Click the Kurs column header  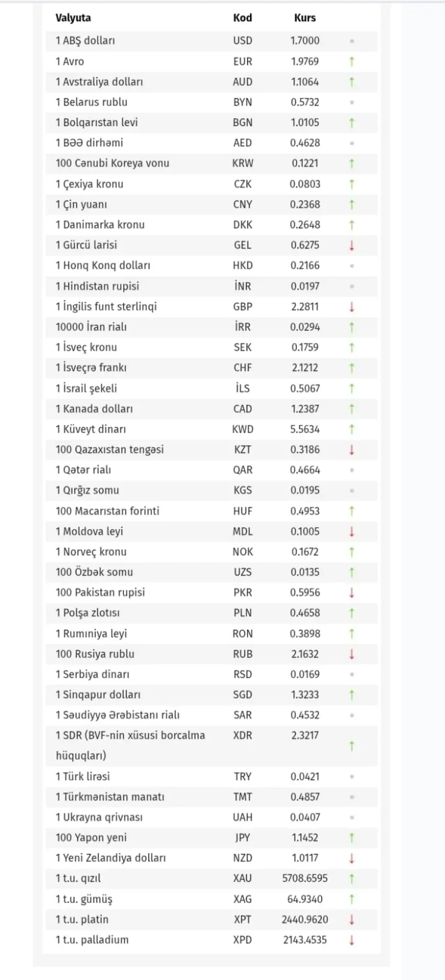tap(305, 18)
